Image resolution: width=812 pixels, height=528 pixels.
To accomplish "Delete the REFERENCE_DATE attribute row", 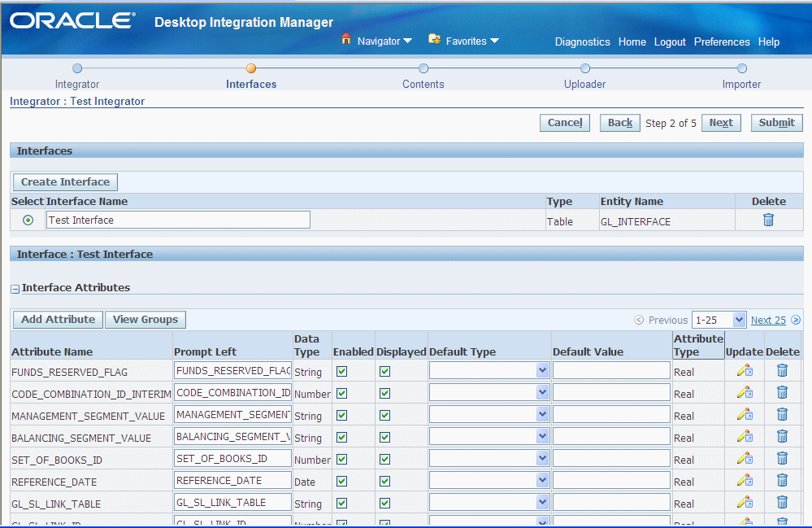I will point(782,481).
